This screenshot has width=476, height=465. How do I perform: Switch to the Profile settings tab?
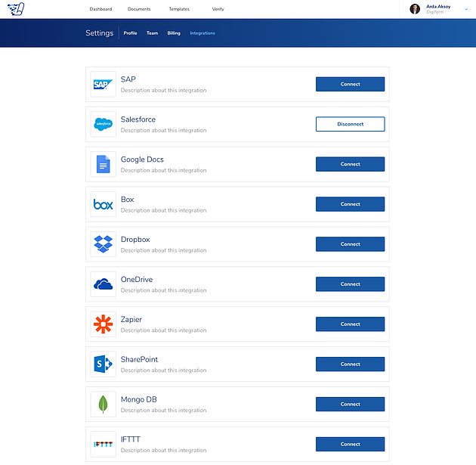pos(130,33)
